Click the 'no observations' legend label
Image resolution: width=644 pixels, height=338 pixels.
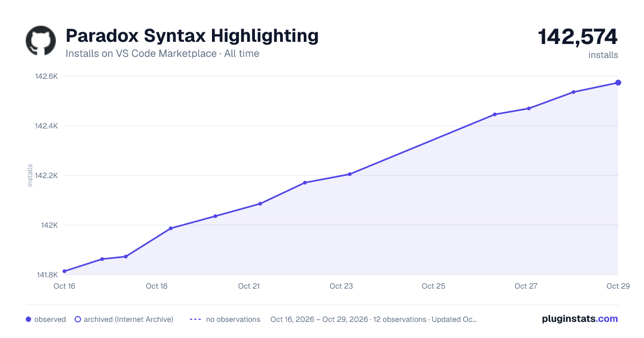(233, 319)
